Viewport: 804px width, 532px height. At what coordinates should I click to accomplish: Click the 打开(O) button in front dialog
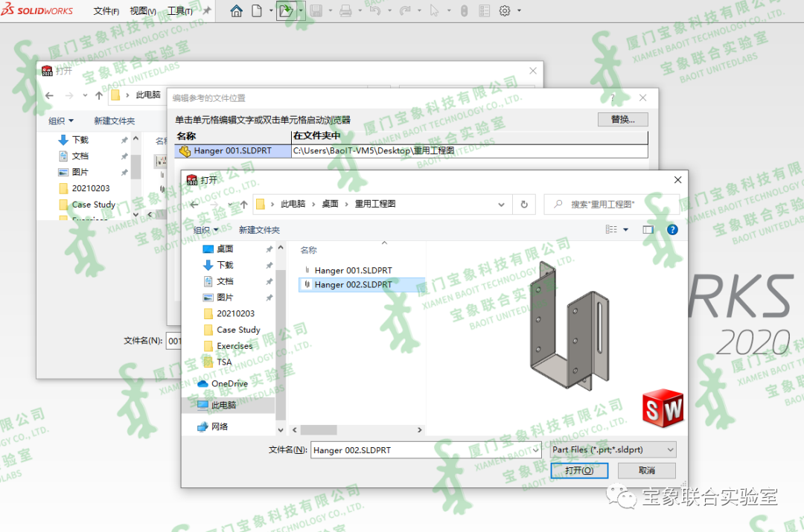[579, 470]
